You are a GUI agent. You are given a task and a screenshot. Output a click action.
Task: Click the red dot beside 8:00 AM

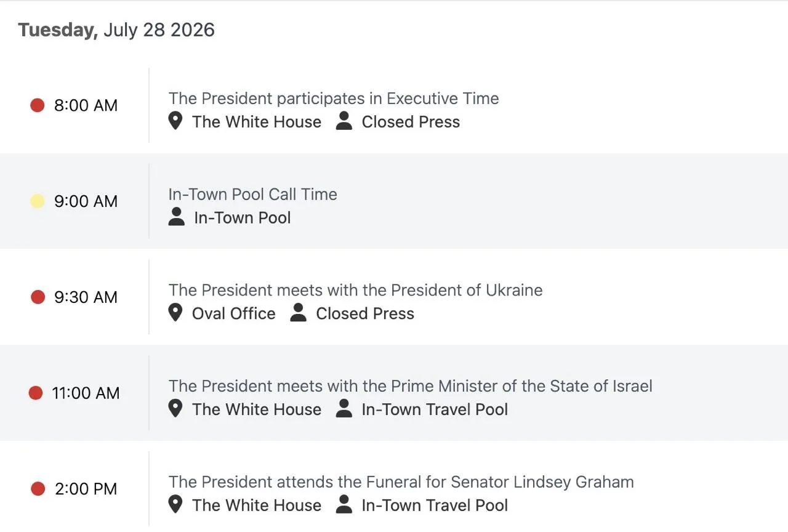38,105
